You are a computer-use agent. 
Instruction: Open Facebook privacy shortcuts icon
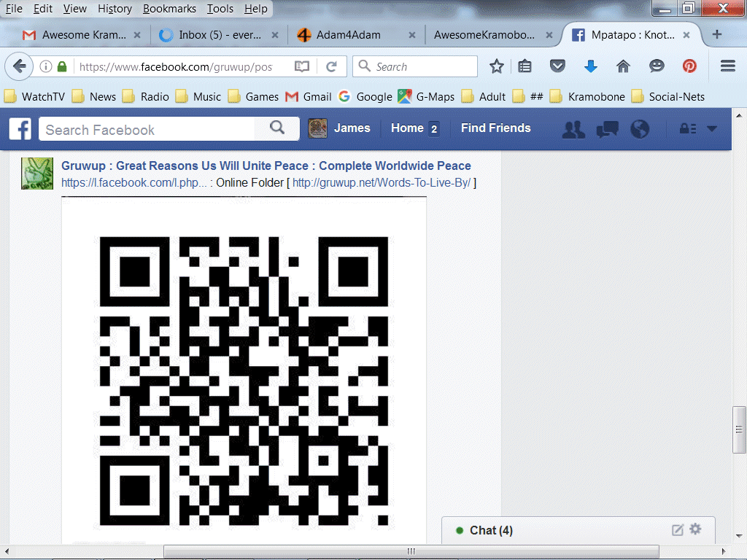[688, 128]
